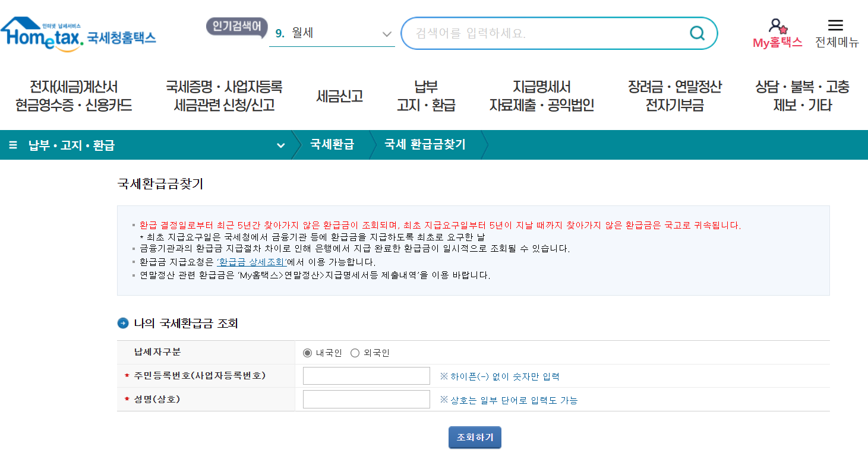Click the hamburger icon in the teal breadcrumb bar
Viewport: 868px width, 453px height.
13,144
